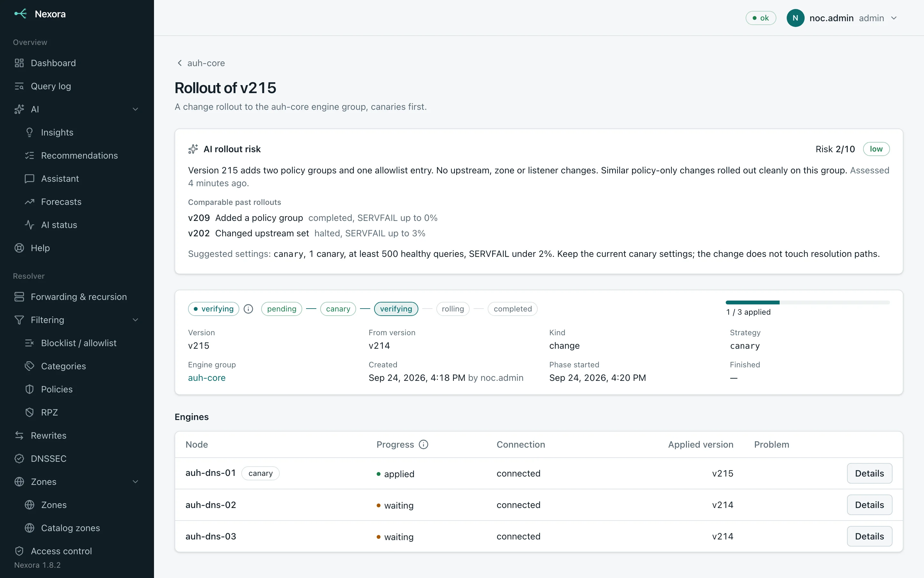The image size is (924, 578).
Task: Click the pending phase step
Action: [x=281, y=309]
